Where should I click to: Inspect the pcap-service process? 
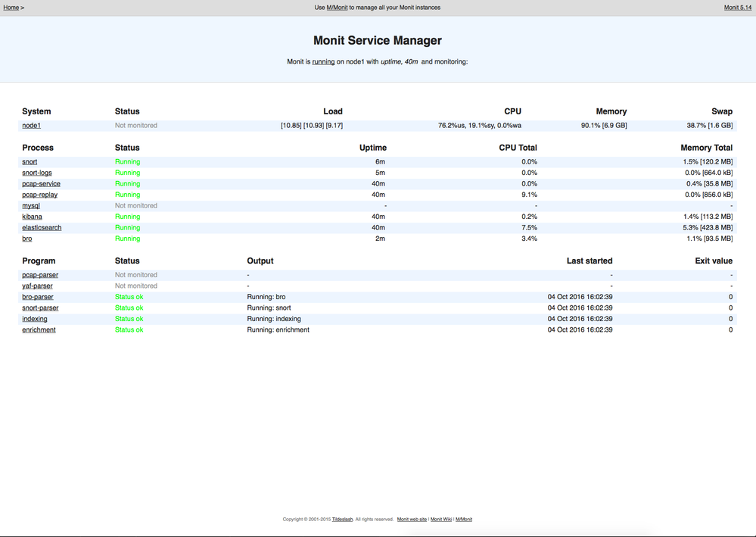[x=41, y=183]
